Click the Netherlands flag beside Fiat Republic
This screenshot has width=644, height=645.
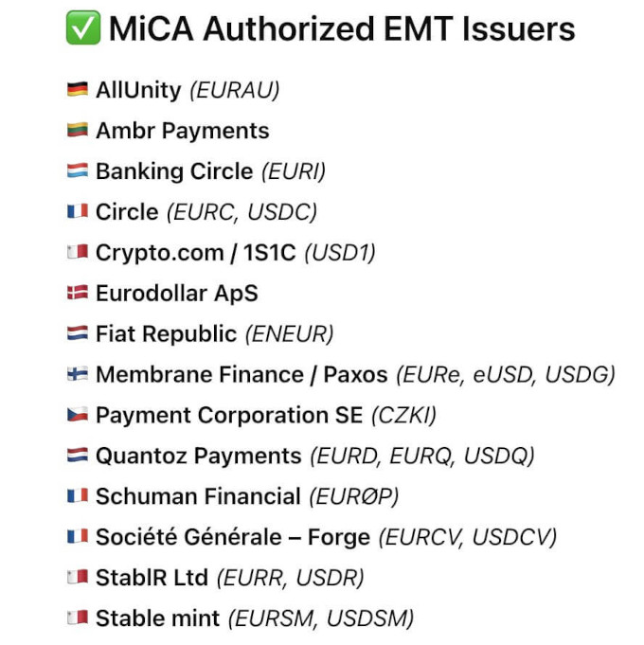coord(78,333)
